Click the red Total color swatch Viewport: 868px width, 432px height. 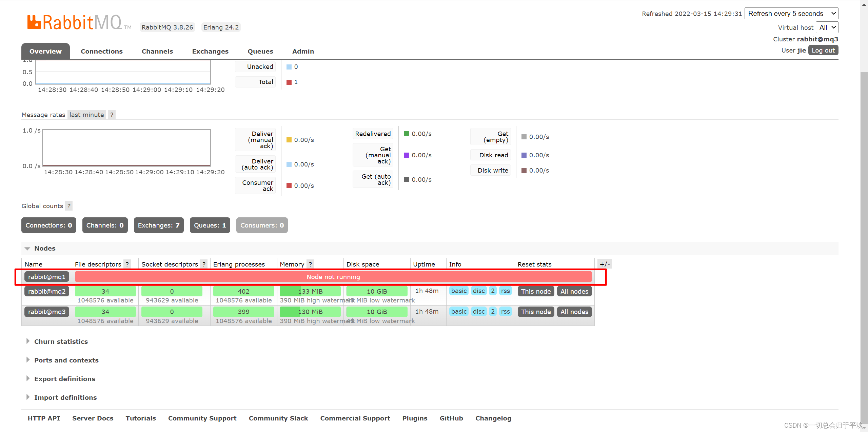289,82
